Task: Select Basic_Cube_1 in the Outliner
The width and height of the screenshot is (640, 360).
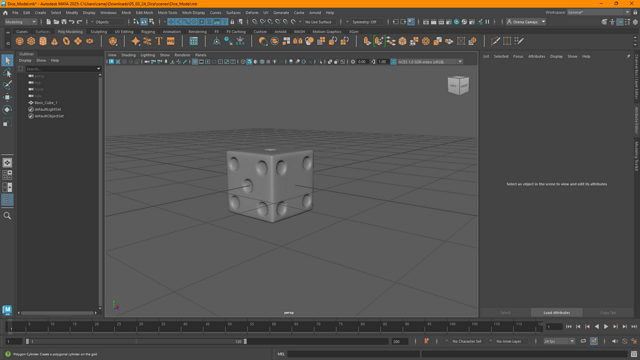Action: pos(45,102)
